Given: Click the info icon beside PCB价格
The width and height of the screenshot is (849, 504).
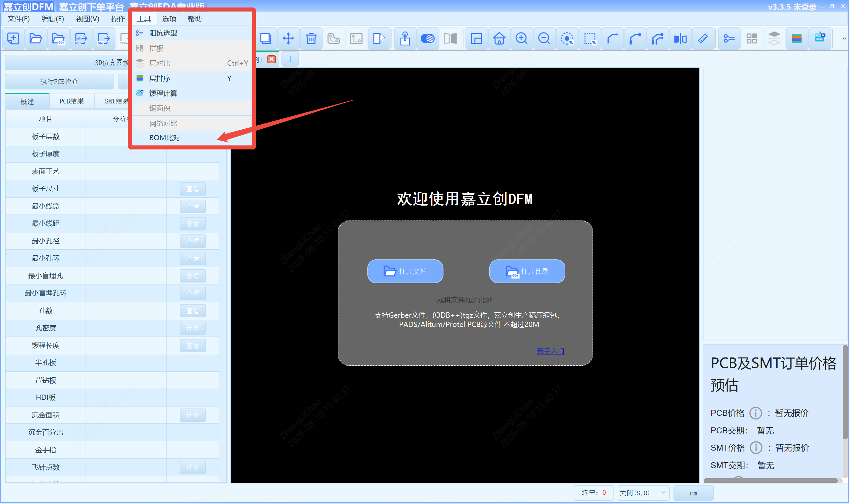Looking at the screenshot, I should click(x=755, y=413).
